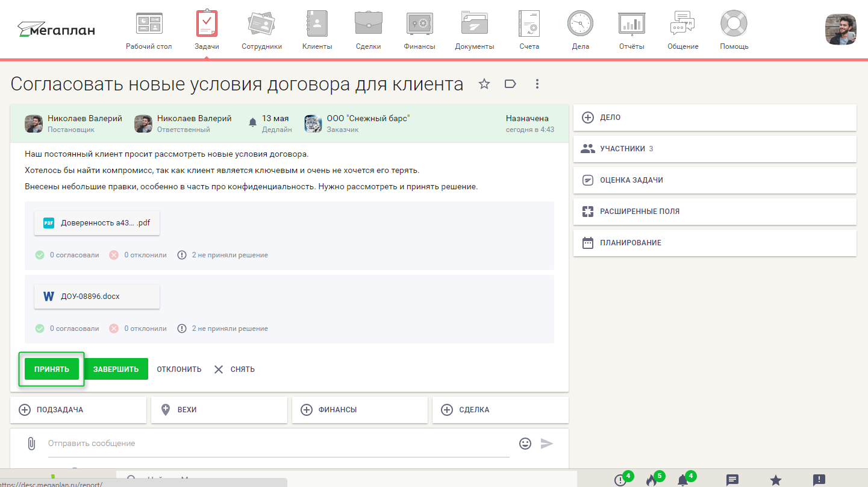Open the user profile avatar
Screen dimensions: 868x487
click(x=840, y=30)
